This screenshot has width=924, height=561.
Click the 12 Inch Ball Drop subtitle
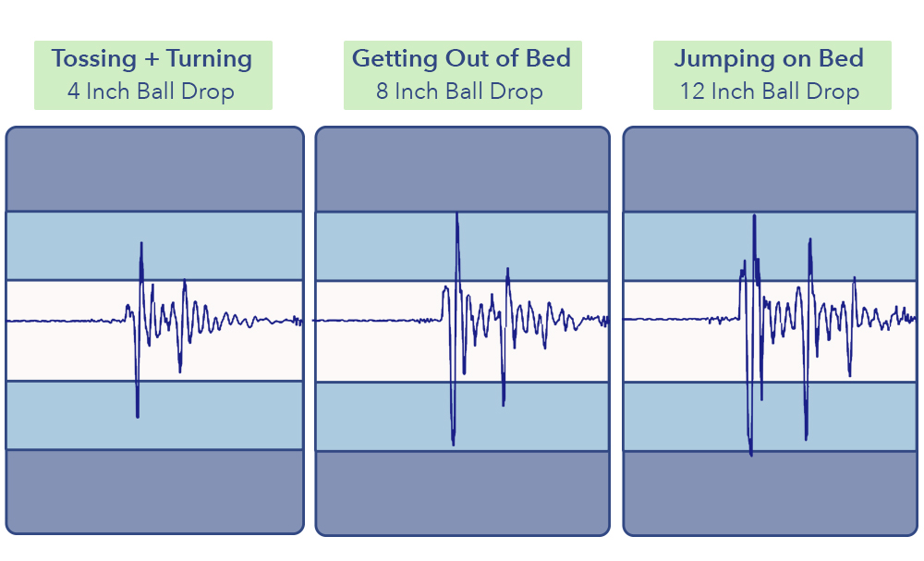coord(770,91)
